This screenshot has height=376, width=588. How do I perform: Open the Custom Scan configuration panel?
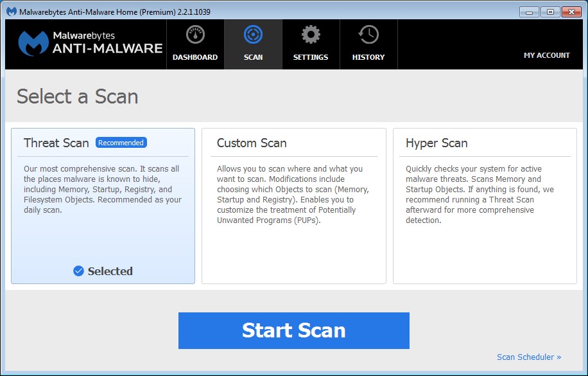(x=293, y=206)
